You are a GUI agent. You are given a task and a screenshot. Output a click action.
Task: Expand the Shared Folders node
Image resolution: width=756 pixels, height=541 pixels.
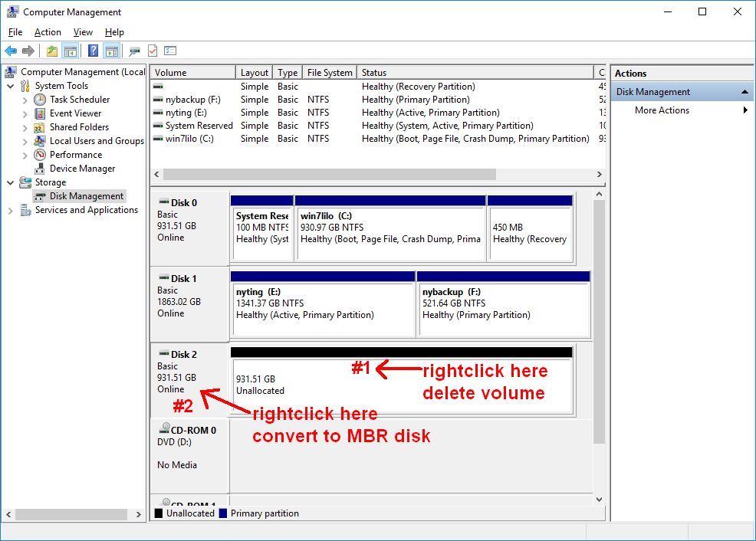point(25,128)
